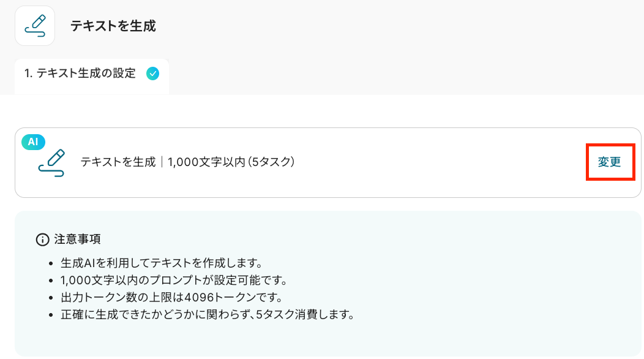
Task: Click the pen icon beside the page title
Action: click(x=35, y=26)
